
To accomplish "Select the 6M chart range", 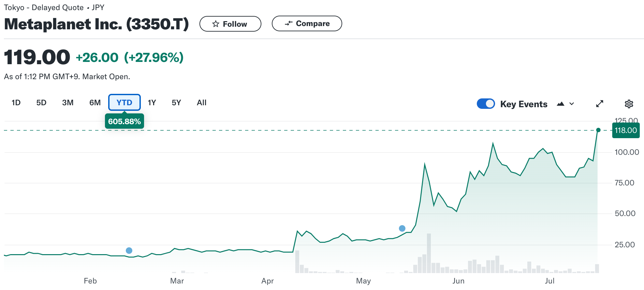I will point(95,103).
